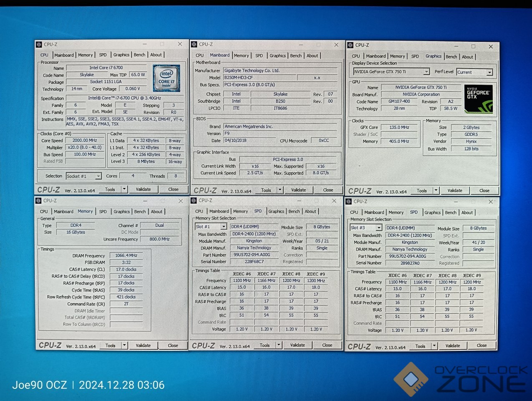Click Validate in the Graphics window
The image size is (532, 401).
click(x=455, y=190)
